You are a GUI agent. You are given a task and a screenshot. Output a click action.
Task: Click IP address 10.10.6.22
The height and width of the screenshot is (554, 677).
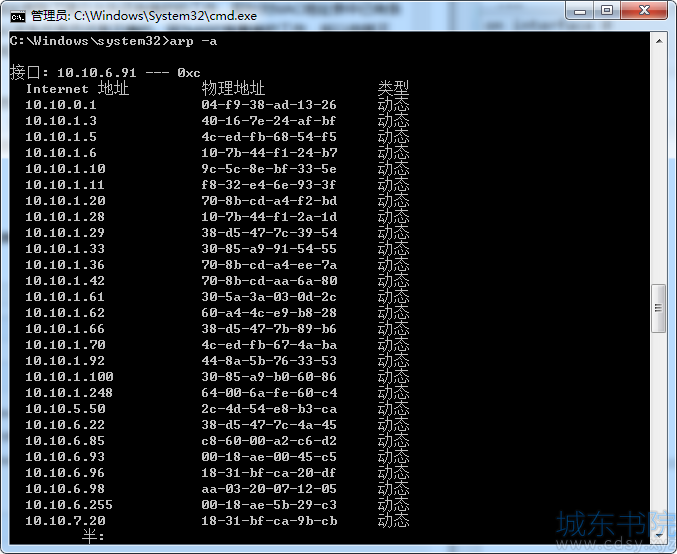pyautogui.click(x=65, y=424)
